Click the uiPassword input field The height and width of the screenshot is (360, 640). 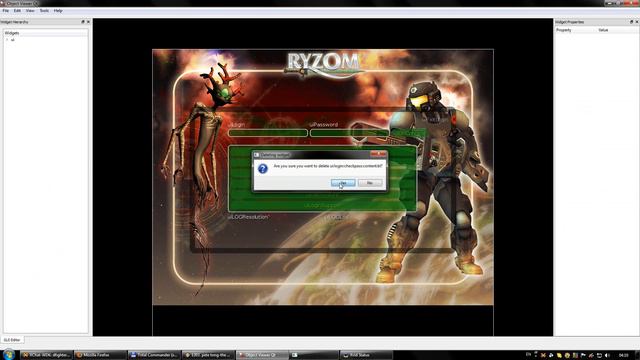(x=349, y=133)
